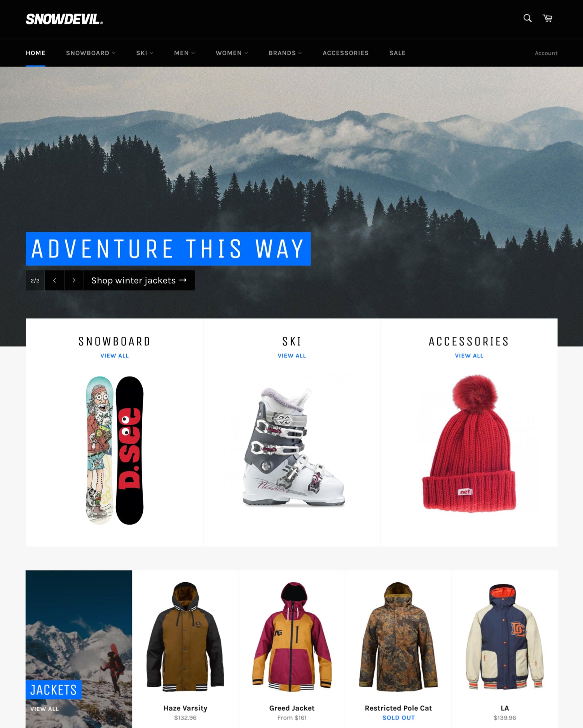Expand the Snowboard menu dropdown
The width and height of the screenshot is (583, 728).
(91, 53)
